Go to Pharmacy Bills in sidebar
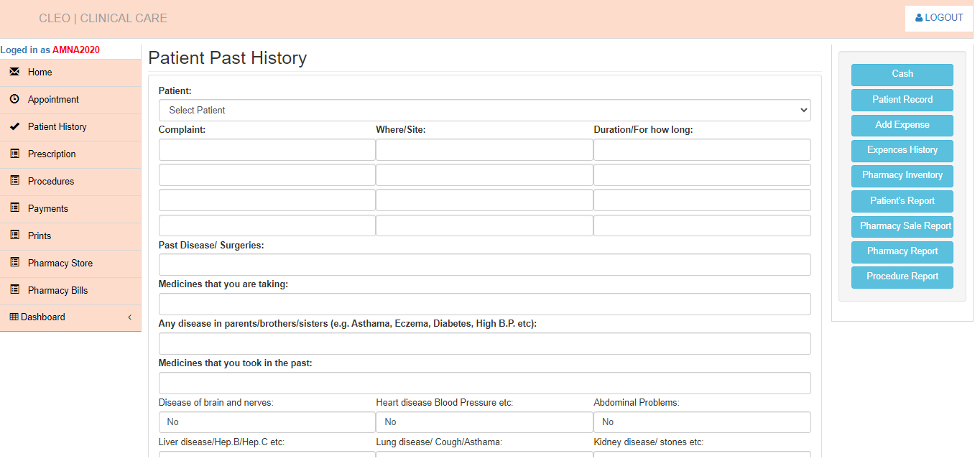Screen dimensions: 980x461 [57, 290]
